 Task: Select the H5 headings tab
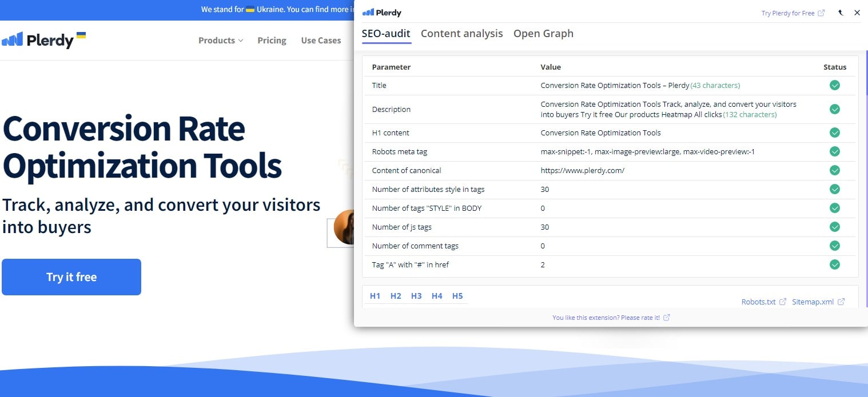(x=457, y=296)
